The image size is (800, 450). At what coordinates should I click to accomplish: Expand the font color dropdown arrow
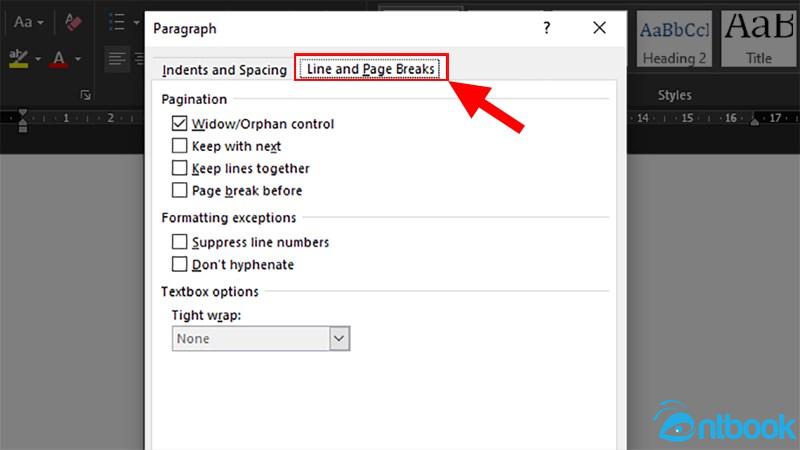78,59
